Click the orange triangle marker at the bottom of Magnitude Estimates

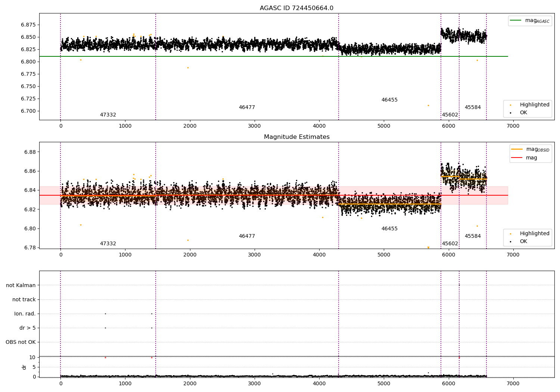428,248
